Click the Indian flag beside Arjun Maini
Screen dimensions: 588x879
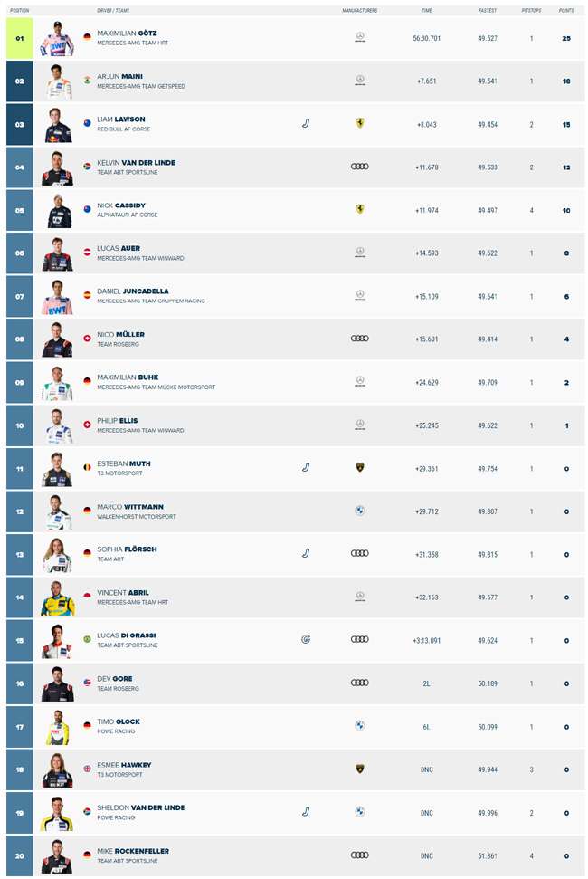(x=88, y=81)
